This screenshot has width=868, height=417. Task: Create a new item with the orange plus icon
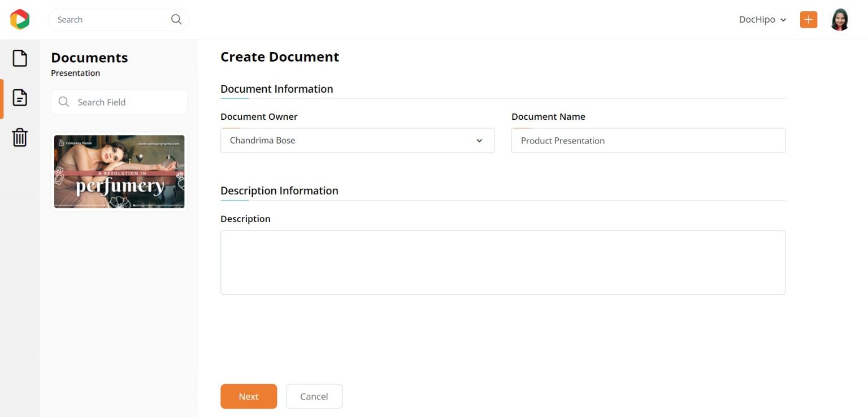click(x=808, y=19)
